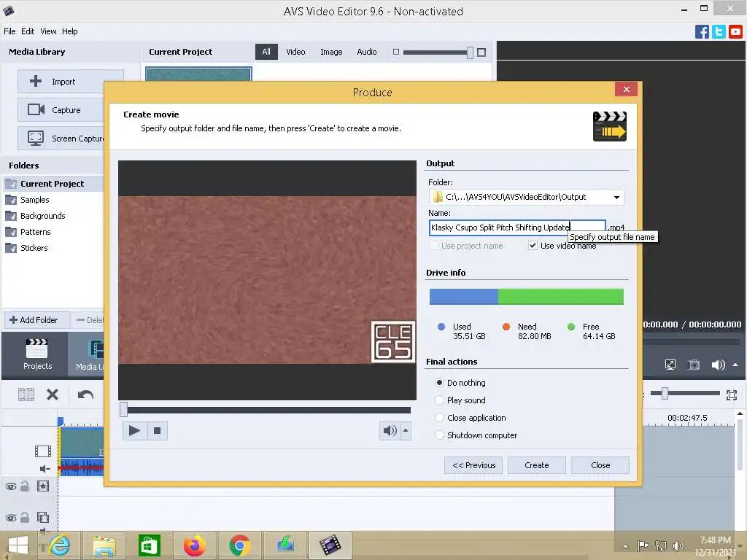This screenshot has width=747, height=560.
Task: Select the Do nothing final action
Action: (439, 382)
